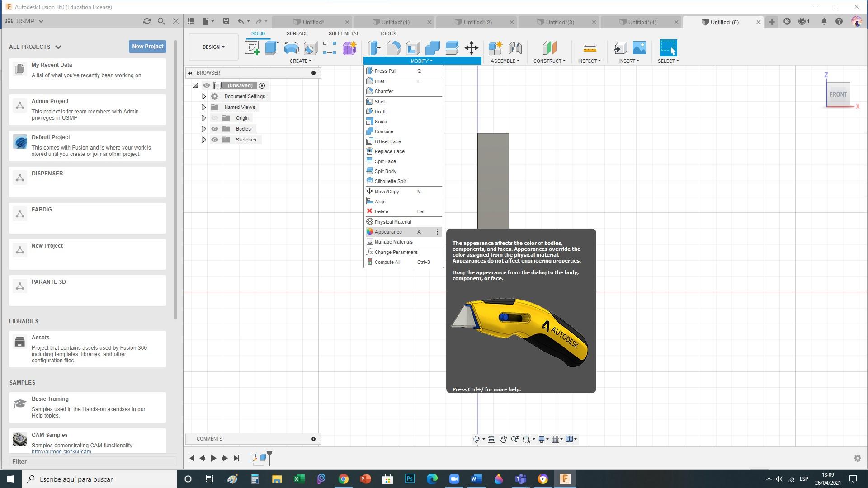The height and width of the screenshot is (488, 868).
Task: Select the Combine tool
Action: 384,131
